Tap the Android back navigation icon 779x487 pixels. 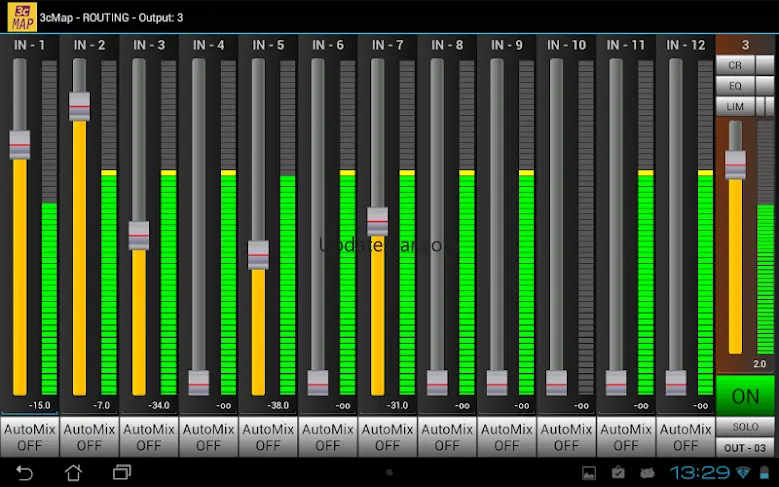click(25, 472)
